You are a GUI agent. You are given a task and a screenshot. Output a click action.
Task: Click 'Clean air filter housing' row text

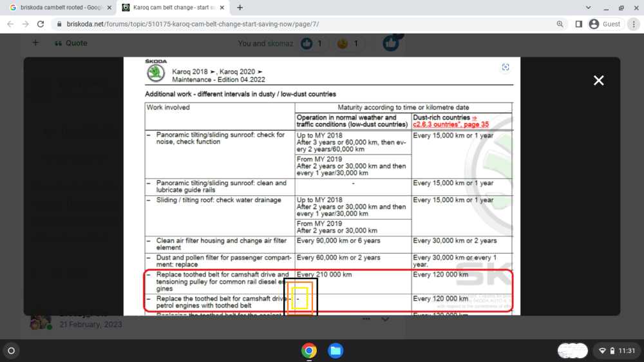(222, 244)
